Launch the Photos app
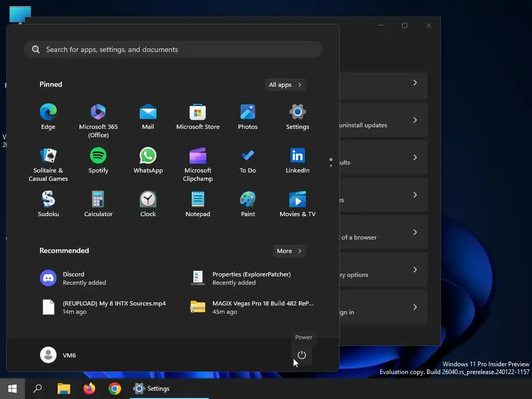 coord(248,117)
